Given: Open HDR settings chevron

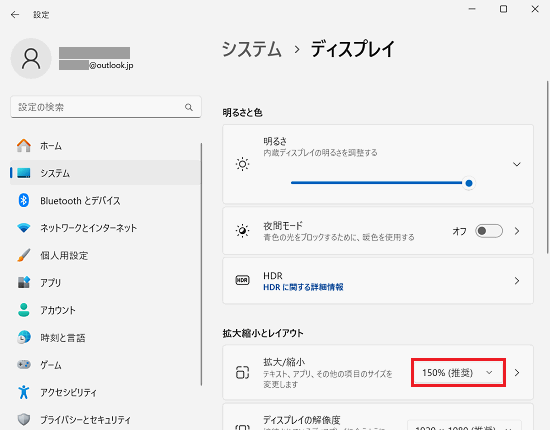Looking at the screenshot, I should coord(517,281).
